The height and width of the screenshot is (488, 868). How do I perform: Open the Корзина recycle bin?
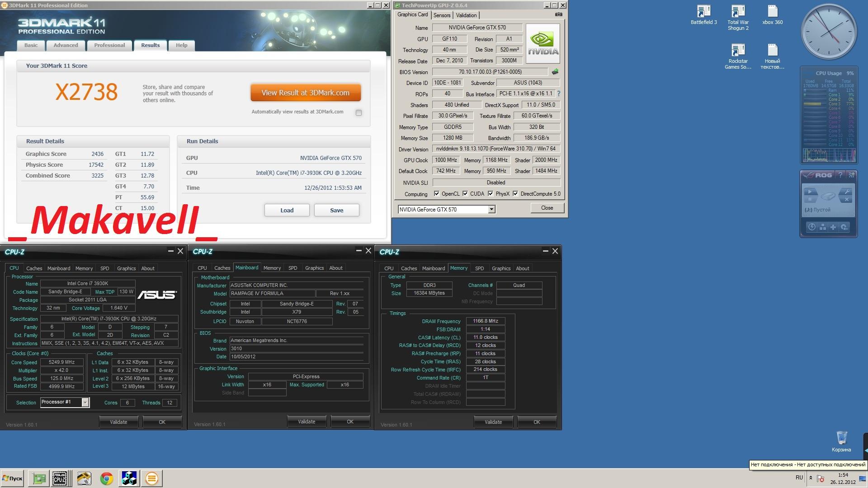point(841,441)
